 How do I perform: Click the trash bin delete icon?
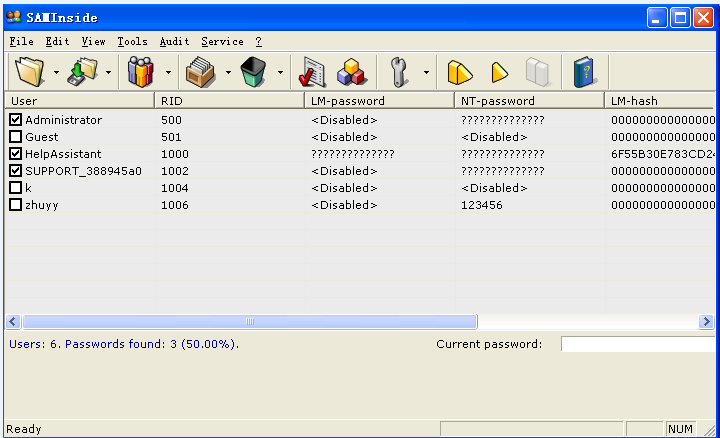253,72
